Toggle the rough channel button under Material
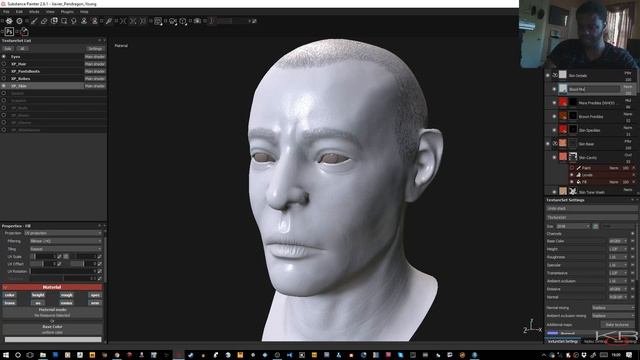Viewport: 640px width, 360px height. 67,295
